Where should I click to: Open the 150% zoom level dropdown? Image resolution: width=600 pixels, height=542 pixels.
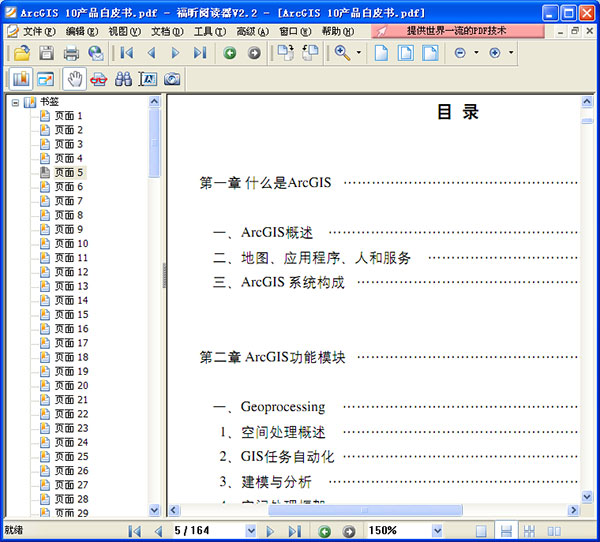point(437,531)
